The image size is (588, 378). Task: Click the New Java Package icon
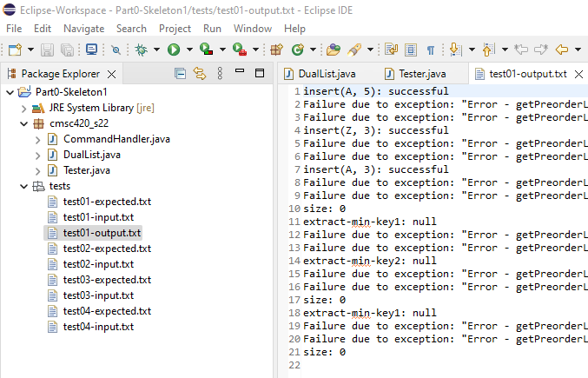pos(277,50)
